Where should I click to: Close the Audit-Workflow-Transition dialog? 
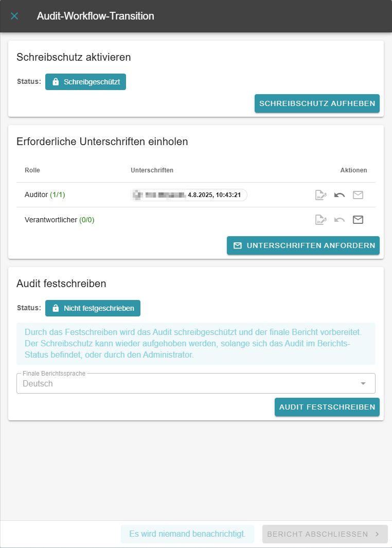click(14, 16)
